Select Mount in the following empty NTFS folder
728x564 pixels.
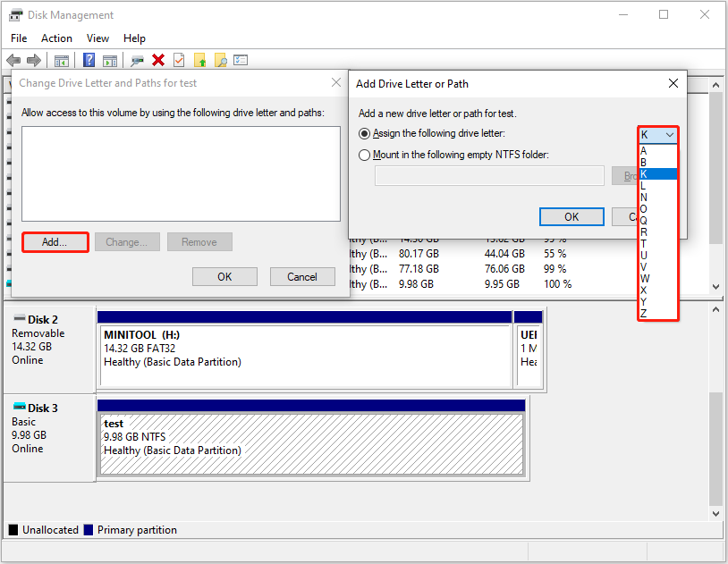click(365, 154)
